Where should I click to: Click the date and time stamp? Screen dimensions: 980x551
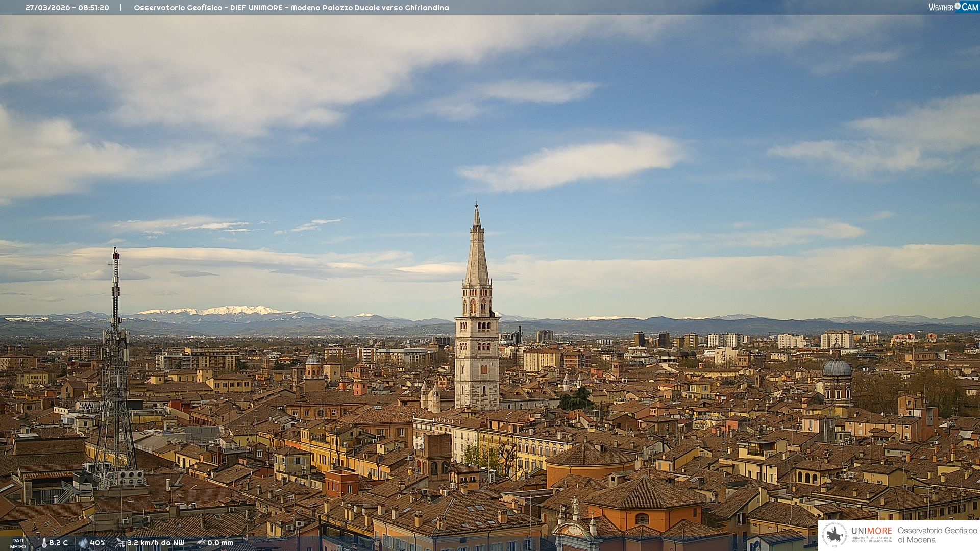tap(67, 8)
